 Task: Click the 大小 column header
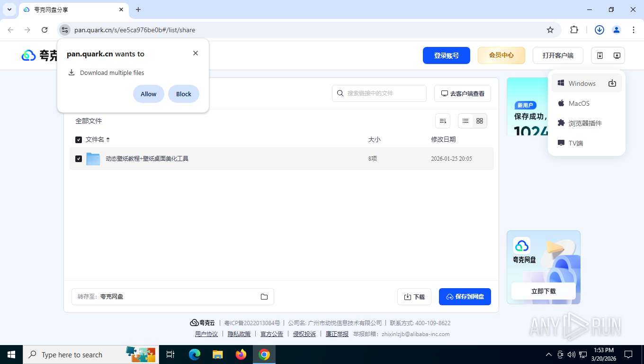tap(375, 140)
